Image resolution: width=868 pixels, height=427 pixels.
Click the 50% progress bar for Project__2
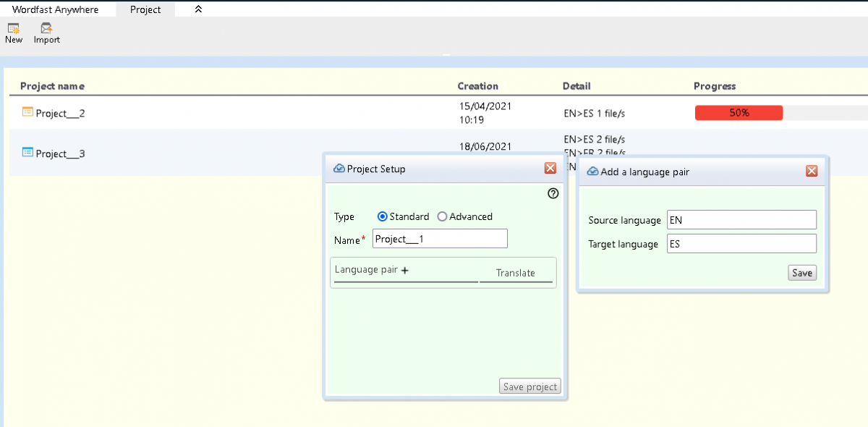[739, 113]
